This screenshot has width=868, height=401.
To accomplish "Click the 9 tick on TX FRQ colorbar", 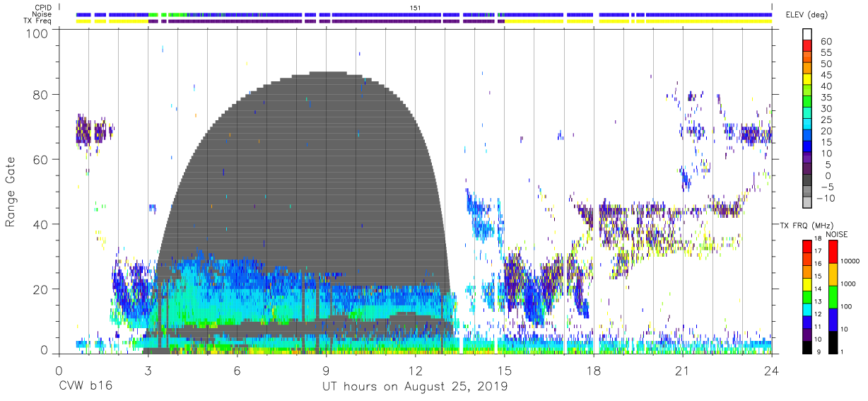I will tap(818, 351).
